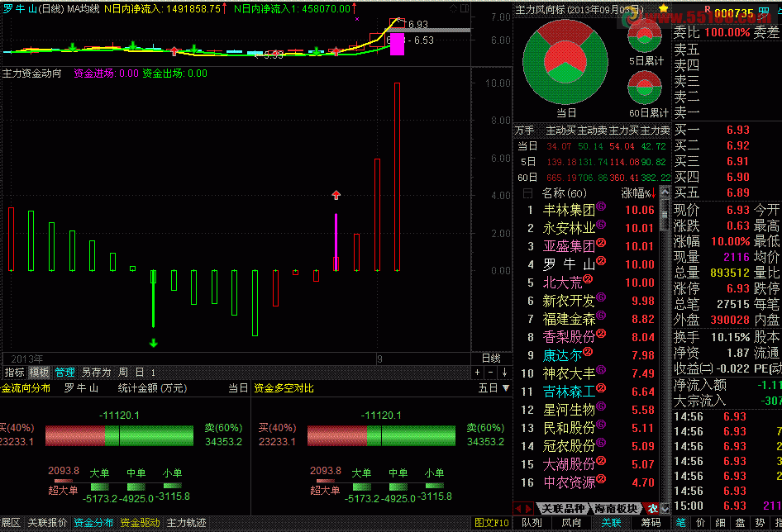782x532 pixels.
Task: Open the 关联报价 tab
Action: click(47, 523)
